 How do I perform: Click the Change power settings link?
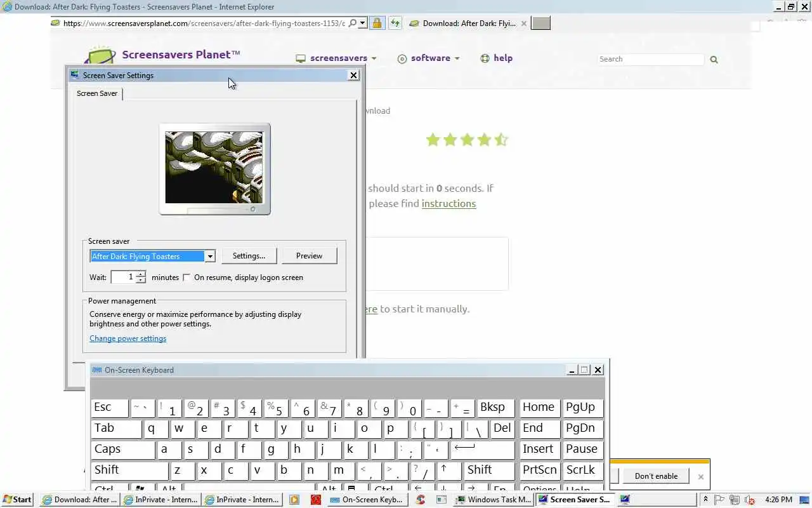(x=128, y=338)
